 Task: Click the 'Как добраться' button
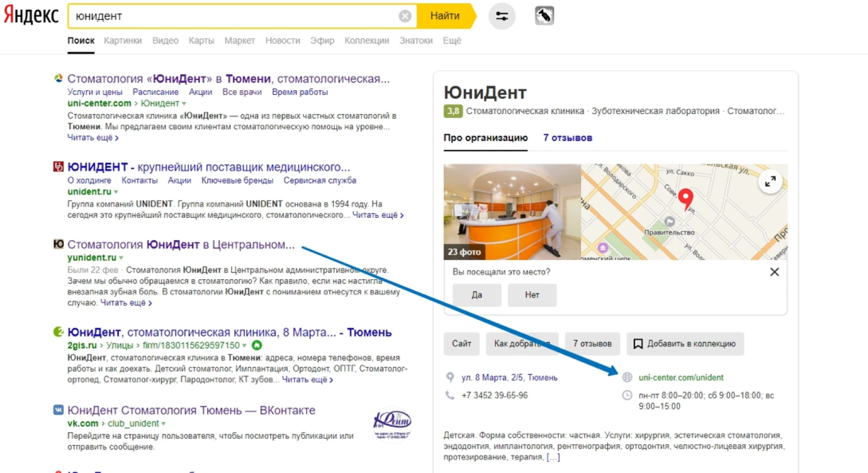[x=522, y=344]
